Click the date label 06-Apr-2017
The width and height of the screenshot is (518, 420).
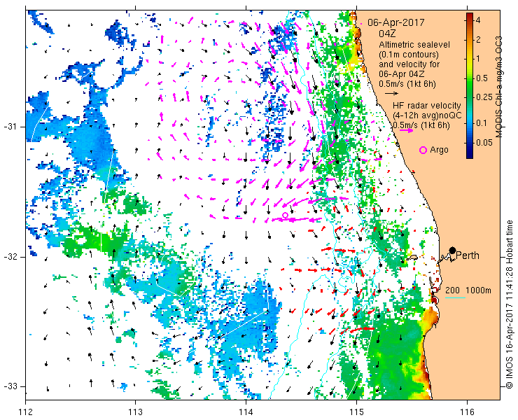[395, 23]
